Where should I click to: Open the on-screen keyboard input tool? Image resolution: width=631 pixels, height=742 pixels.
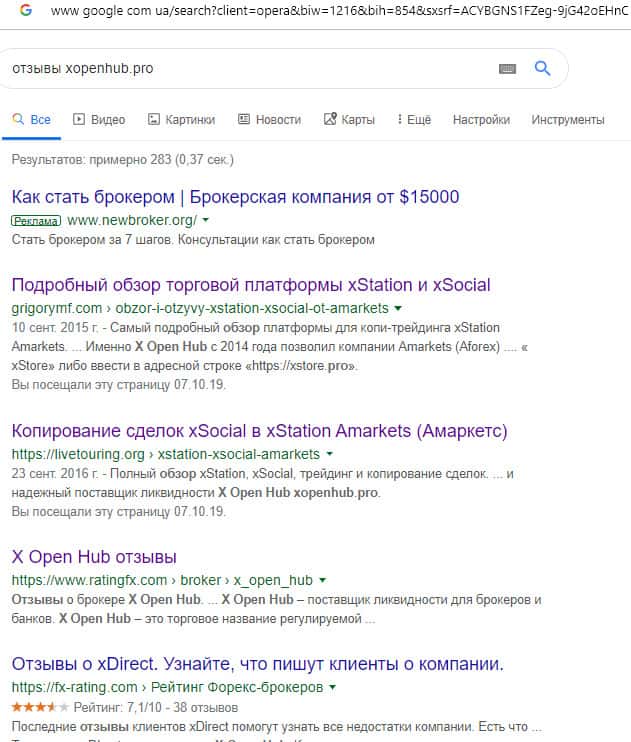pos(507,69)
